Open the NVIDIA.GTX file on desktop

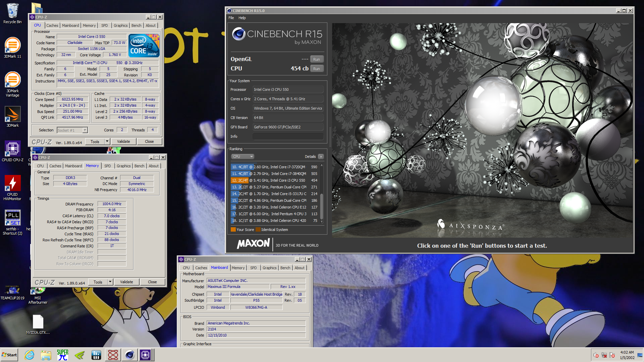[38, 324]
